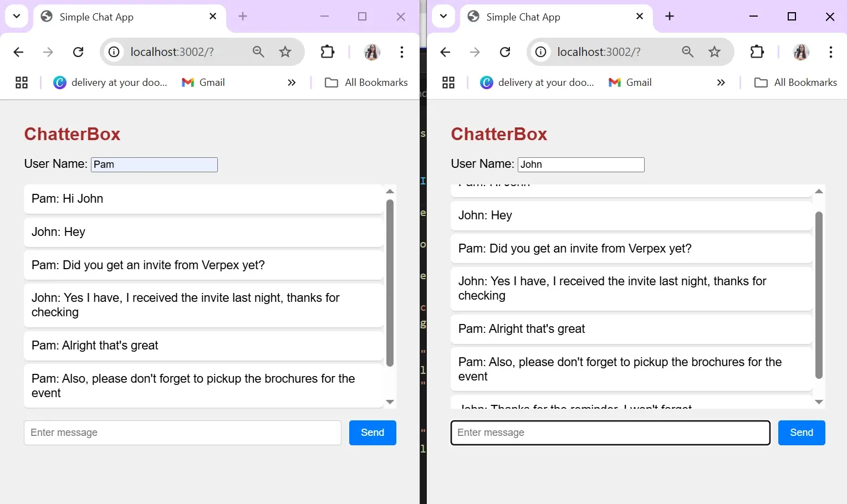View site info icon in right window address bar
This screenshot has width=847, height=504.
540,52
